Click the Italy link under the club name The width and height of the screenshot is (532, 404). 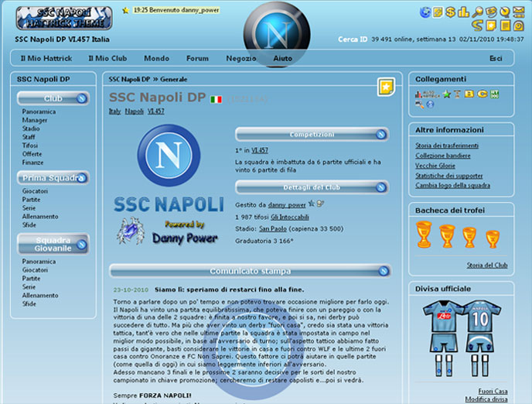pyautogui.click(x=114, y=111)
